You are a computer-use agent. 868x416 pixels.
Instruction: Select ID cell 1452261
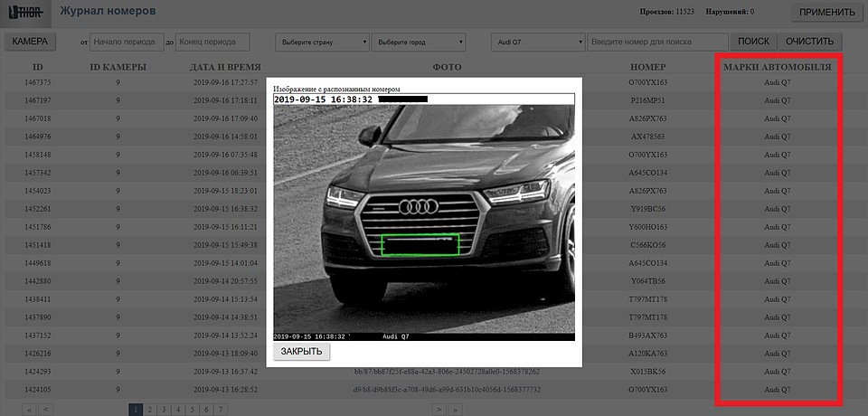point(38,209)
